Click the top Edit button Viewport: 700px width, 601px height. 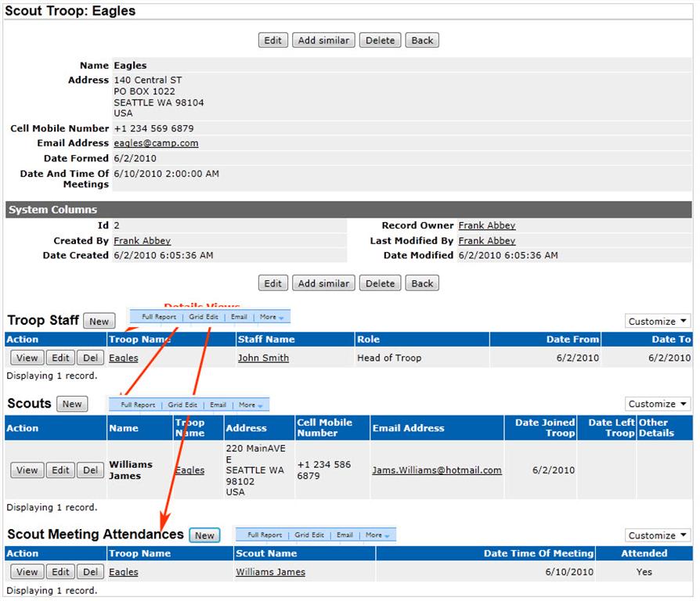(272, 41)
